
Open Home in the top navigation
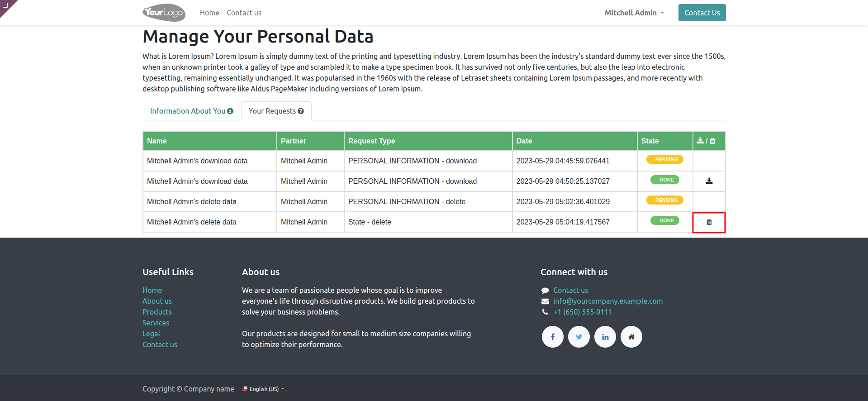tap(209, 13)
